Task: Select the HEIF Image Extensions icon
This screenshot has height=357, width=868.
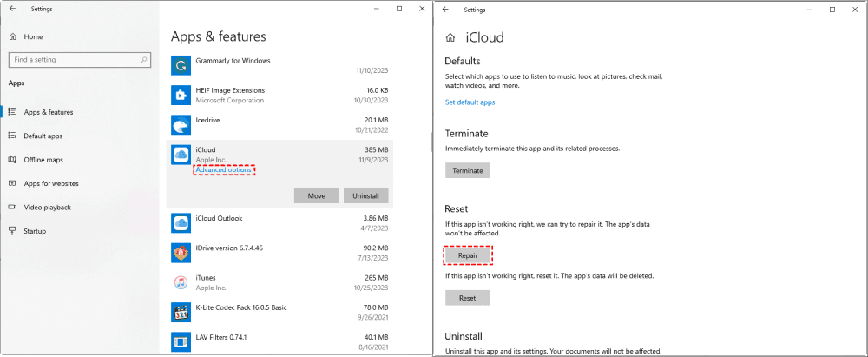Action: point(181,95)
